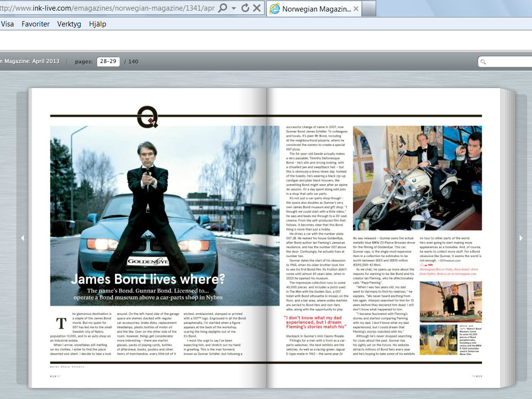Open the Verktyg menu
The height and width of the screenshot is (399, 532).
point(69,24)
